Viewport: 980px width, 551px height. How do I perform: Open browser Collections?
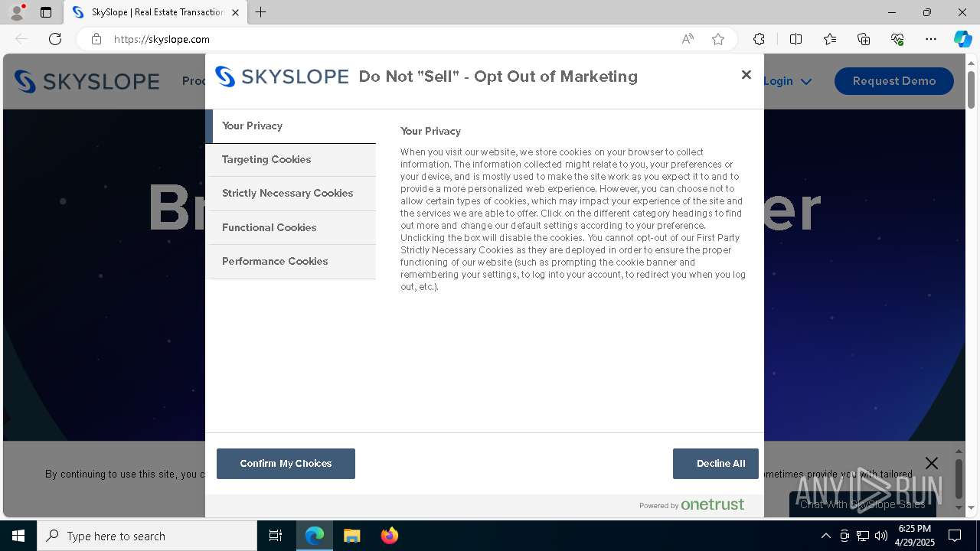point(864,39)
